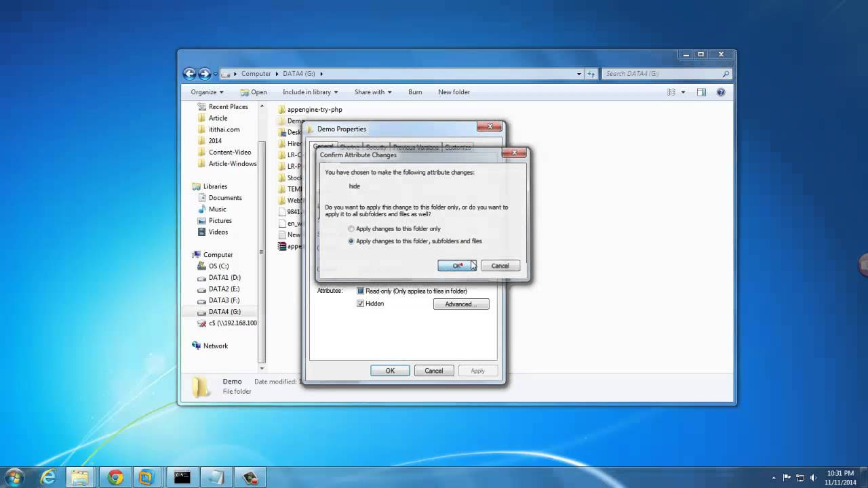Click the Windows Start orb
868x488 pixels.
(x=14, y=477)
